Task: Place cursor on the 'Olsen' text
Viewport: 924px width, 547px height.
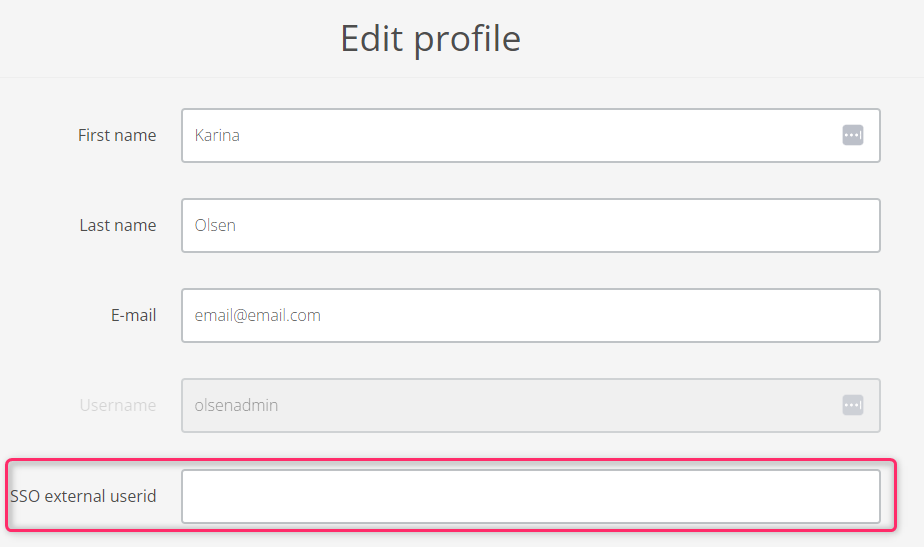Action: click(215, 225)
